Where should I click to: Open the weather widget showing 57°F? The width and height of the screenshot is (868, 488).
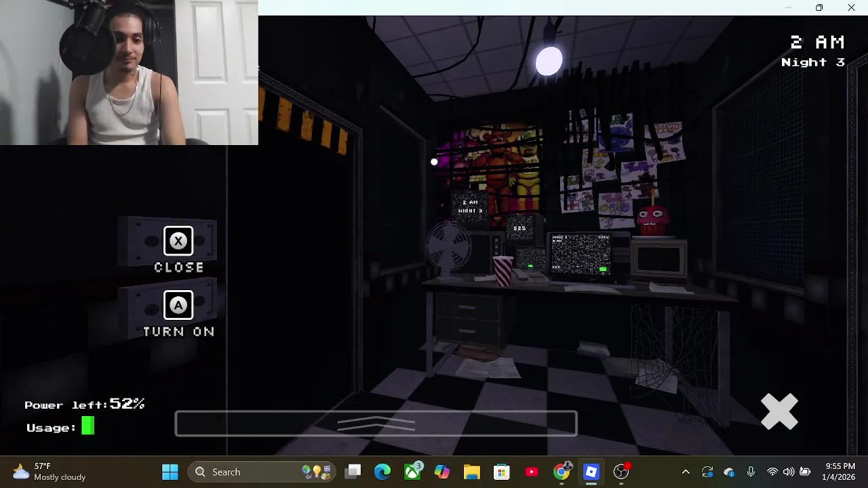point(49,472)
